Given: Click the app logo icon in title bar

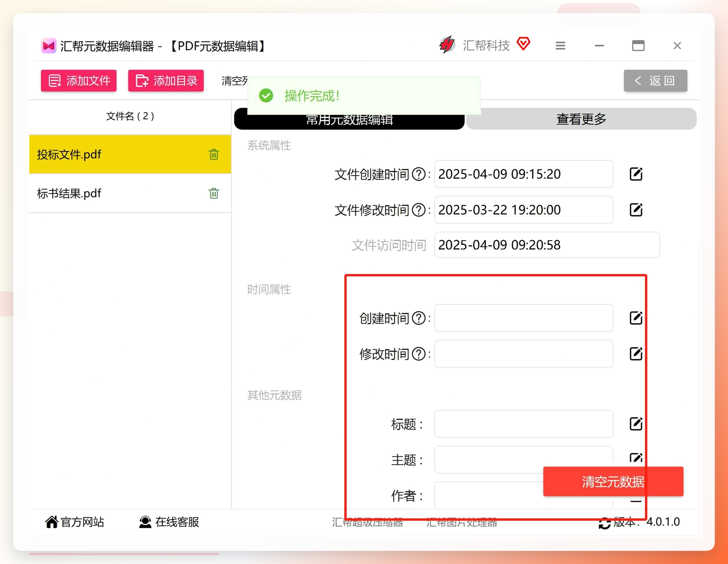Looking at the screenshot, I should pyautogui.click(x=48, y=46).
